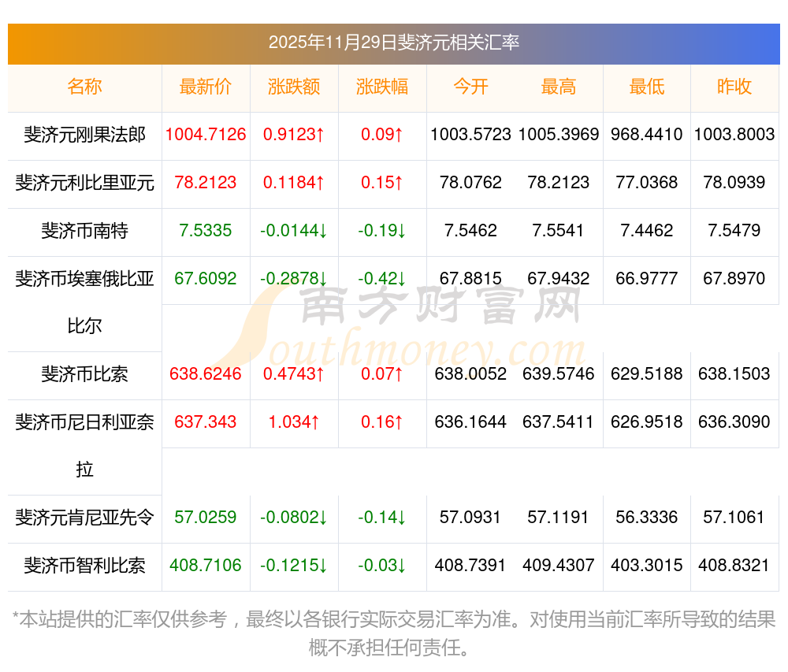Click low value 56.3336
Screen dimensions: 788x672
point(647,518)
